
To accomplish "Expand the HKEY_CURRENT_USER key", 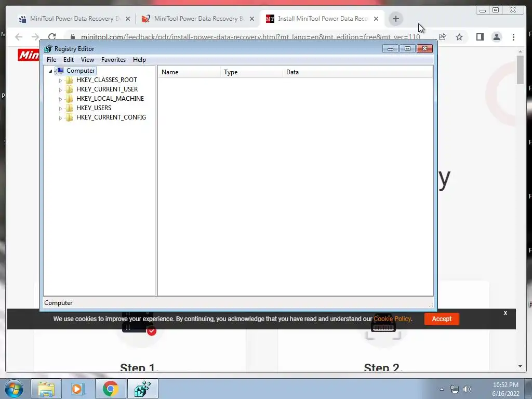I will pos(60,89).
